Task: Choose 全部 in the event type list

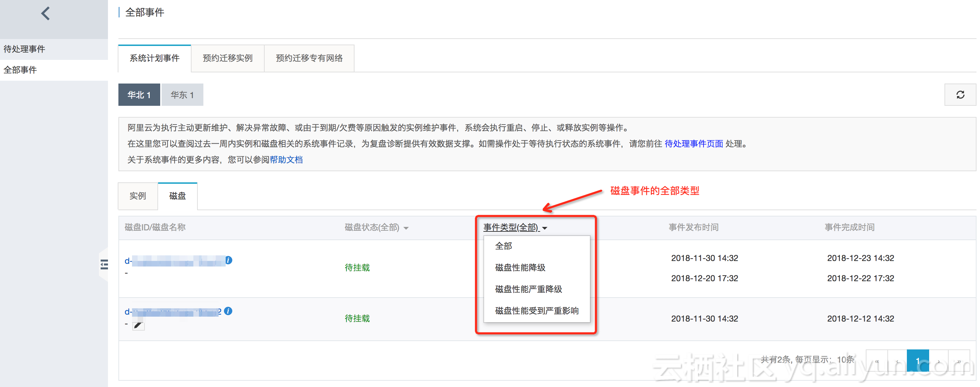Action: (x=537, y=246)
